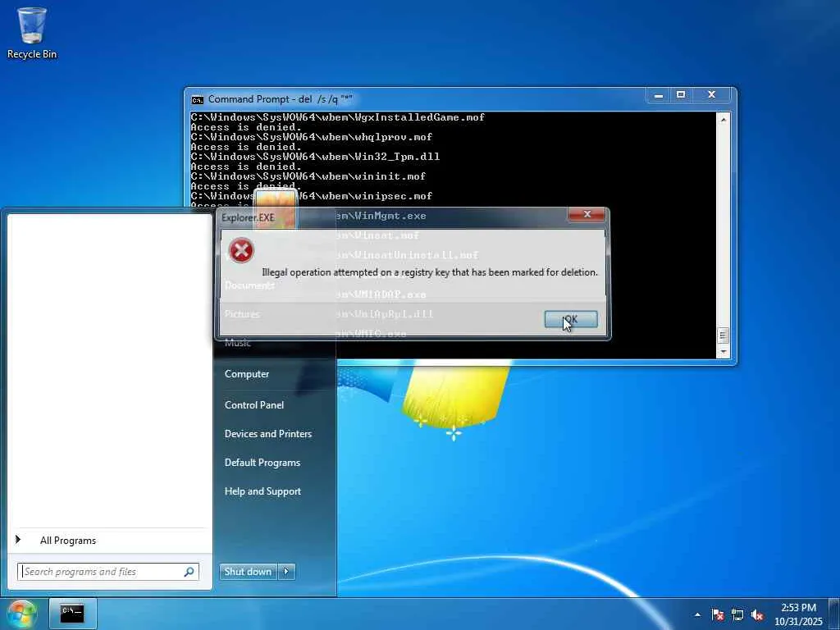
Task: Click the Shut down button
Action: [249, 572]
